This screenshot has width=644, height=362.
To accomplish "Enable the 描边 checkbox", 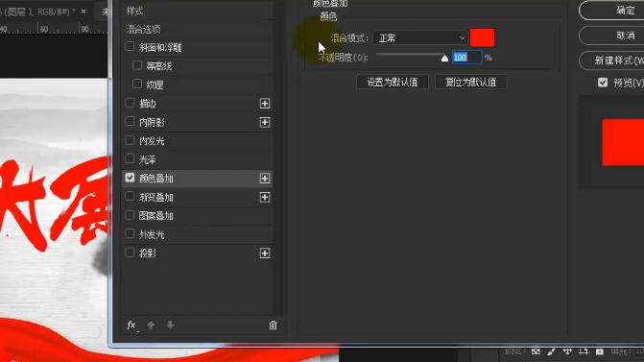I will click(130, 103).
